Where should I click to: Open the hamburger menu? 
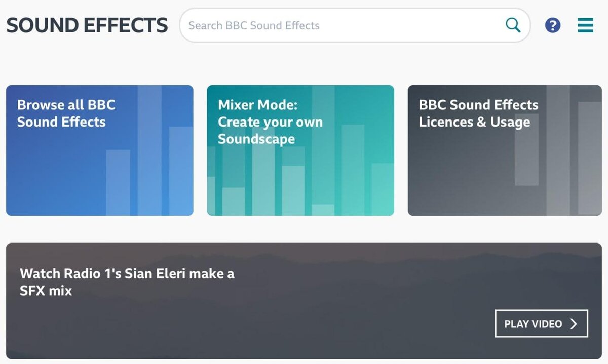(585, 25)
